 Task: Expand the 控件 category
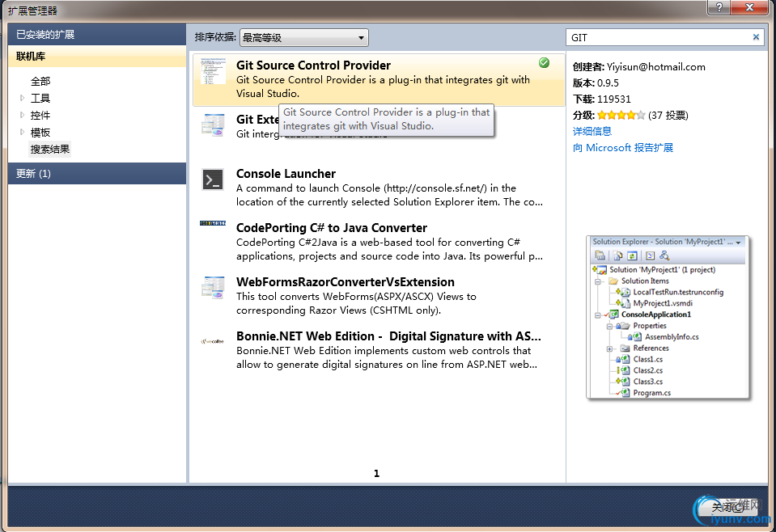pos(22,115)
